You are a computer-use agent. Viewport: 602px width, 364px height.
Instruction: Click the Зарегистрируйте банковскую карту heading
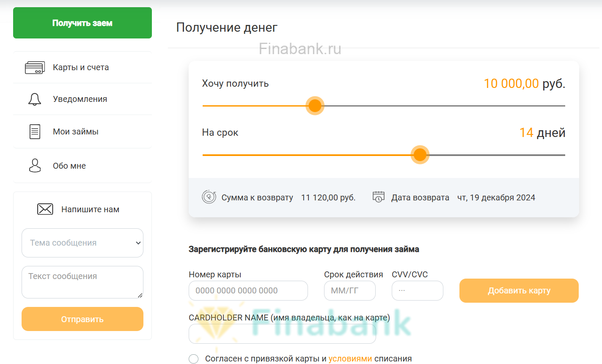304,249
